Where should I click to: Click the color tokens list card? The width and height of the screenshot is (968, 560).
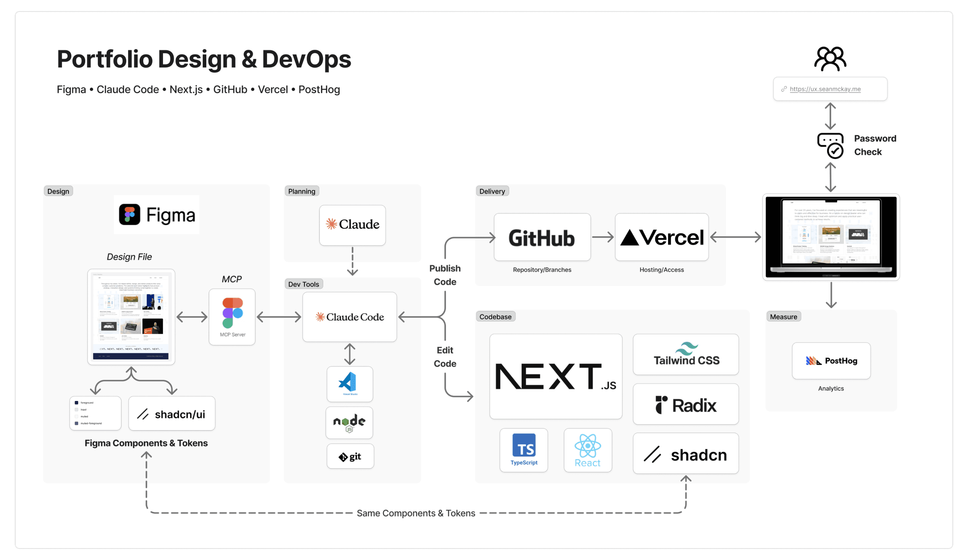(x=95, y=413)
